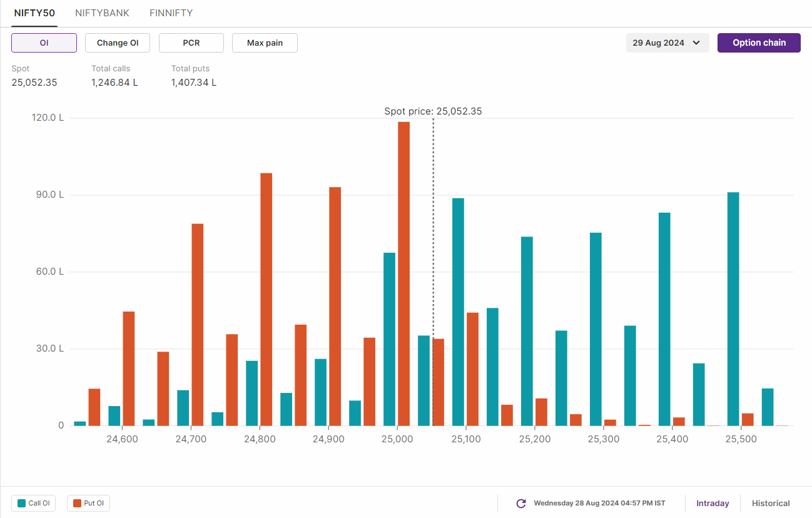
Task: Click the Spot price 25,052.35 chart label
Action: [433, 111]
